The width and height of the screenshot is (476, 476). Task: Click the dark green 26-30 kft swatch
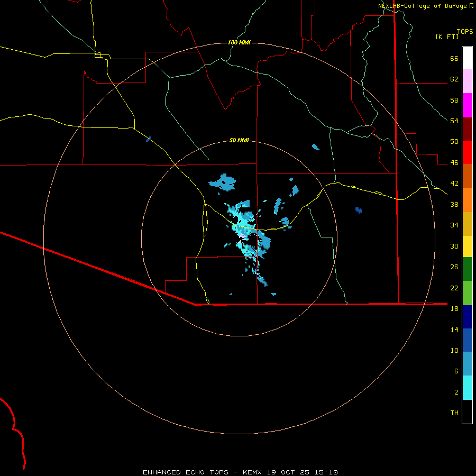(467, 269)
